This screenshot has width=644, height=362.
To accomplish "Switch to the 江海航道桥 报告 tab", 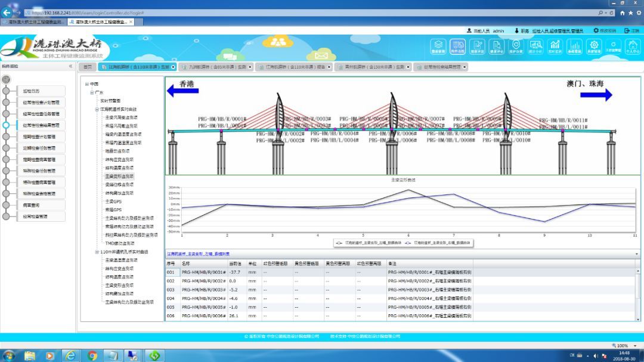I will pos(293,67).
